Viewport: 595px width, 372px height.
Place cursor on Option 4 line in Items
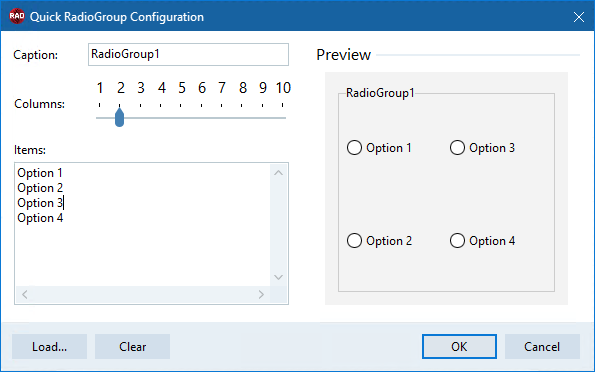pyautogui.click(x=40, y=218)
